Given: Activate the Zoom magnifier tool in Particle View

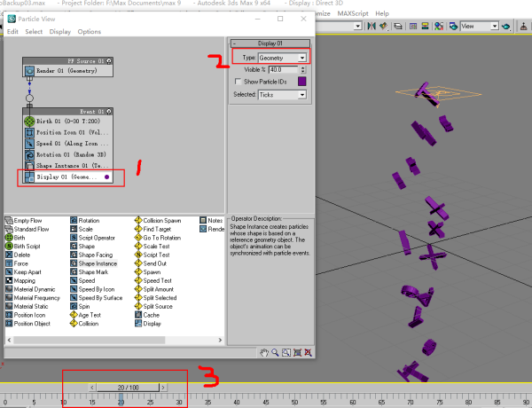Looking at the screenshot, I should pyautogui.click(x=275, y=353).
